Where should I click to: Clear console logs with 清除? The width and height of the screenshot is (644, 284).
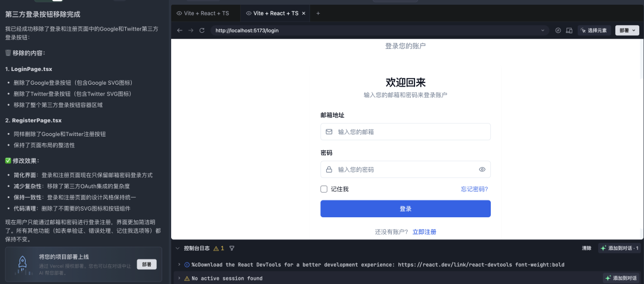click(587, 248)
